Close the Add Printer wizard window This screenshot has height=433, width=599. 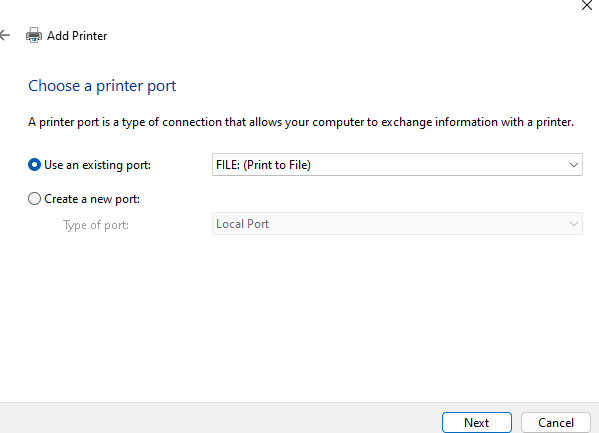click(587, 5)
